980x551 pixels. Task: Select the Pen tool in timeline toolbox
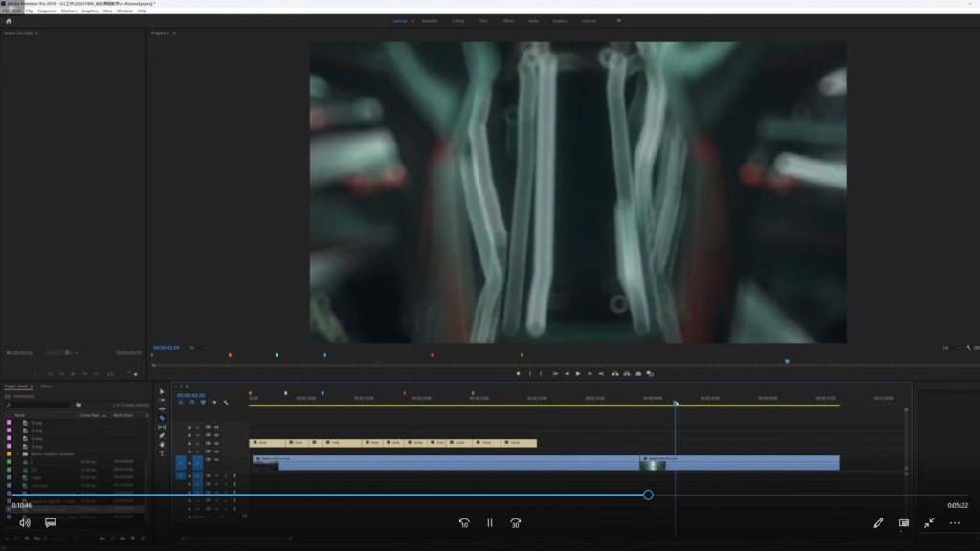pos(162,435)
